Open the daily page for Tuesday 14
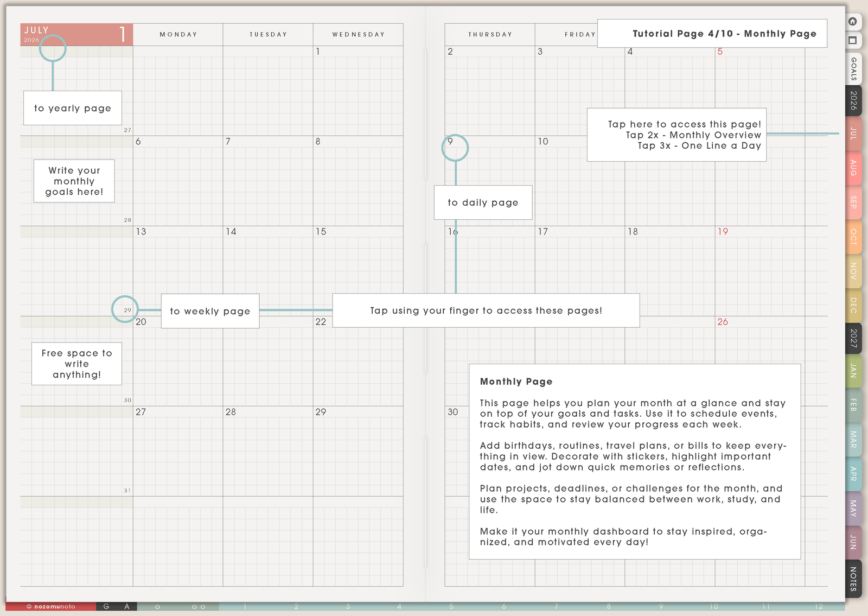Image resolution: width=868 pixels, height=616 pixels. (x=231, y=232)
